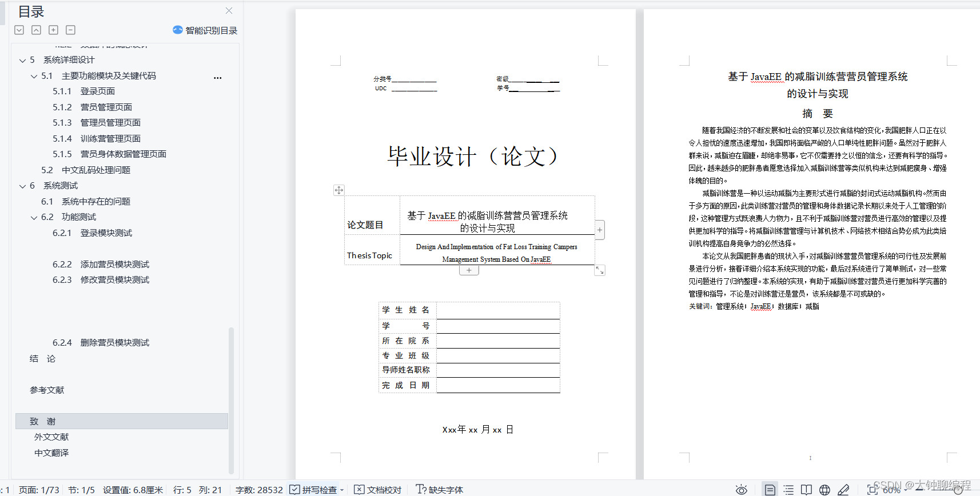The height and width of the screenshot is (496, 980).
Task: Go to heading 5.1.2 营员管理页面
Action: coord(93,107)
